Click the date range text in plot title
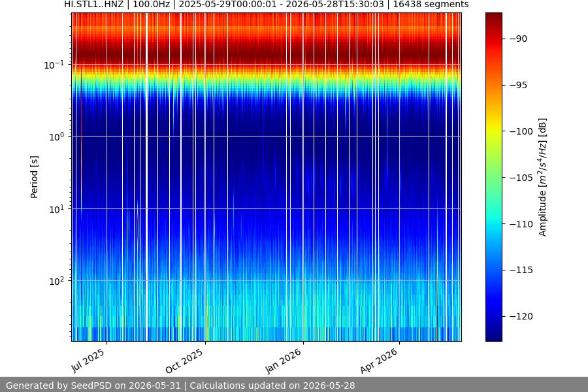The image size is (588, 392). pos(281,4)
